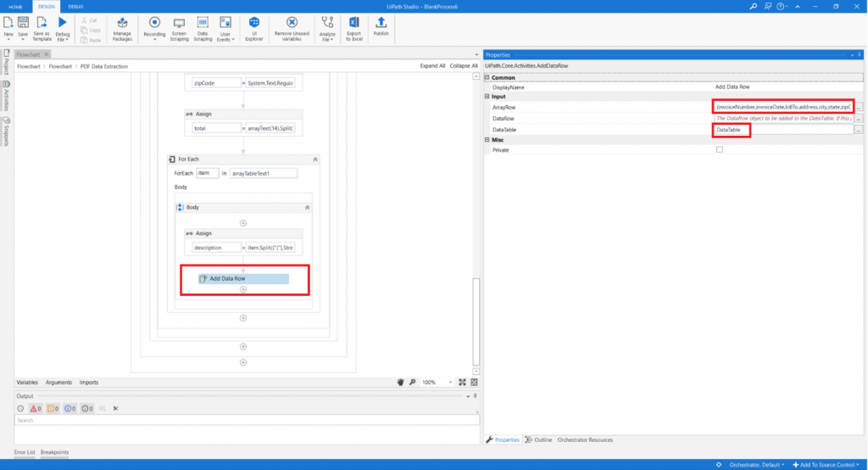Viewport: 868px width, 470px height.
Task: Click the arrayTableText1 For Each input
Action: point(264,173)
